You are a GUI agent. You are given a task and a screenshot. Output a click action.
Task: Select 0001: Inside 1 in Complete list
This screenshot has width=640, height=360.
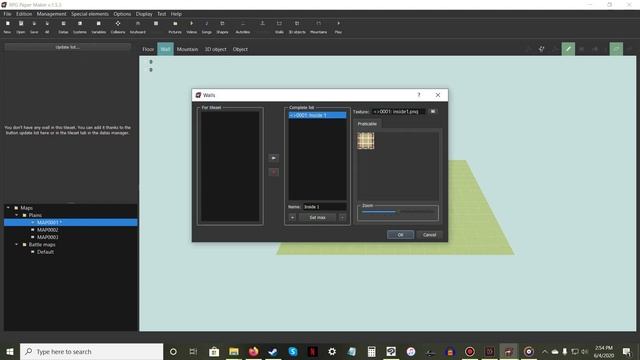tap(317, 115)
